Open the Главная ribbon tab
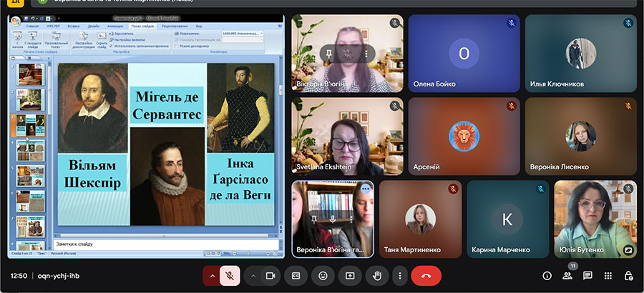 coord(32,26)
